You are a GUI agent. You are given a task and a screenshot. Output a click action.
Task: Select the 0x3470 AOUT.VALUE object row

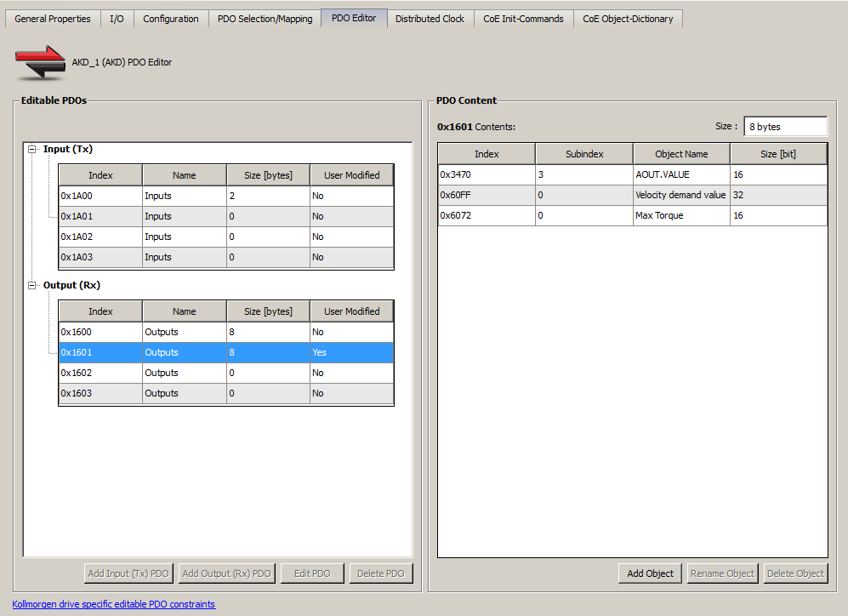632,174
